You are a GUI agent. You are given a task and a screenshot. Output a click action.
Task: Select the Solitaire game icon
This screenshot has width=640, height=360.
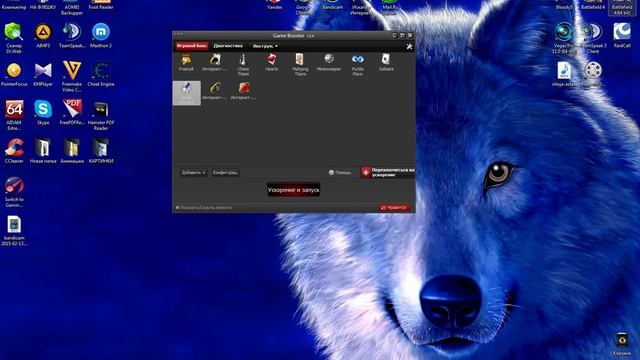click(x=386, y=63)
